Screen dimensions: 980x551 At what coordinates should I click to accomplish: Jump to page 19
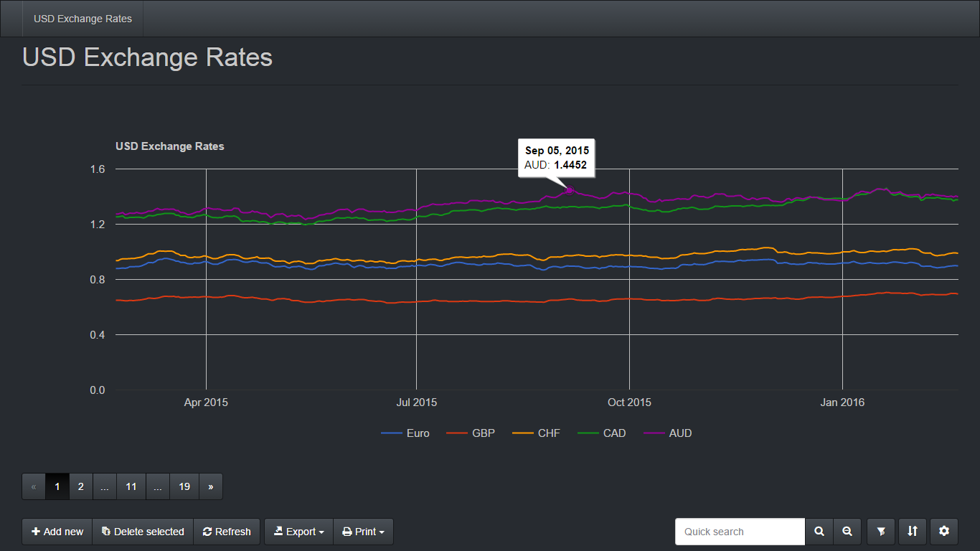(x=184, y=486)
